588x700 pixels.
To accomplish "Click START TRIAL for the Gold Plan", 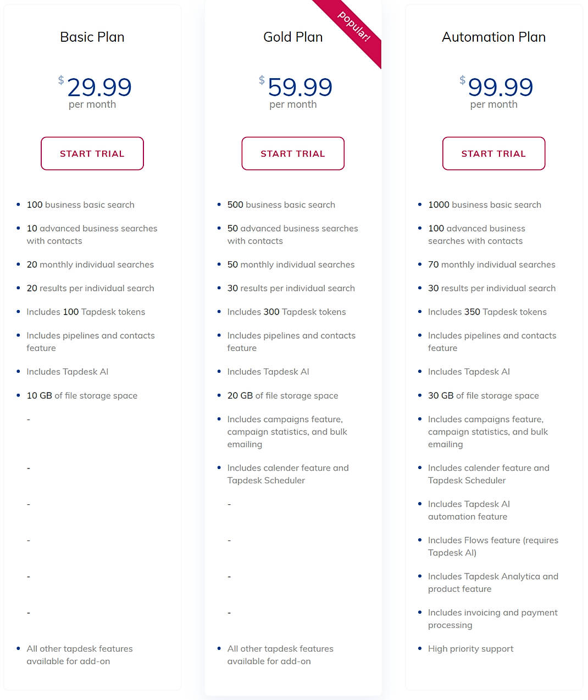I will (x=293, y=153).
